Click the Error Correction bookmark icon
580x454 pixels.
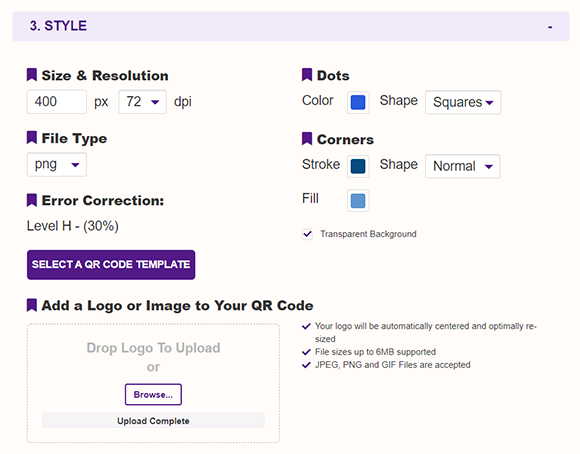click(32, 200)
